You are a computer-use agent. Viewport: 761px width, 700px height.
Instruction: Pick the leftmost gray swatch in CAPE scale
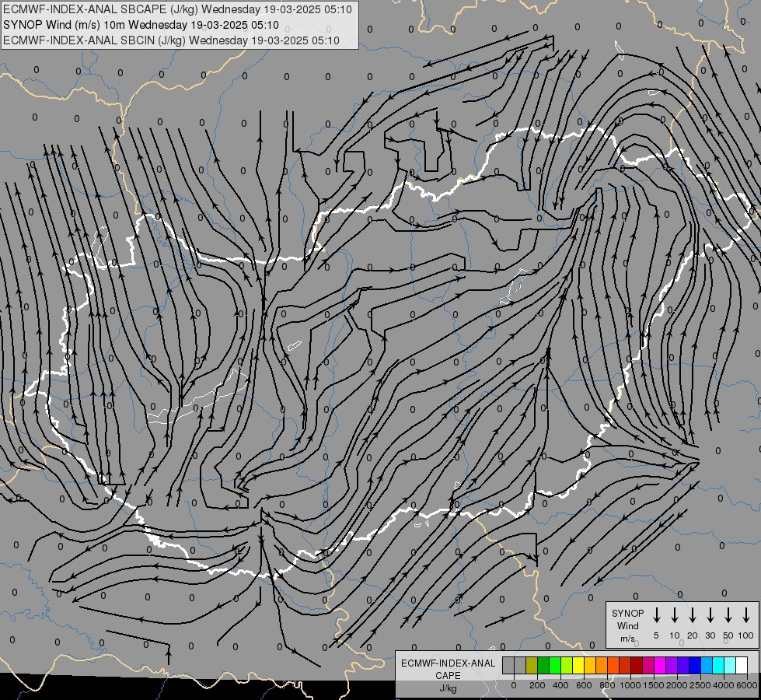coord(508,665)
